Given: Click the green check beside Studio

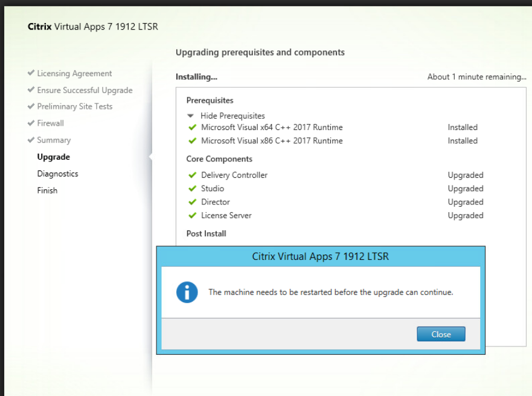Looking at the screenshot, I should click(x=193, y=189).
